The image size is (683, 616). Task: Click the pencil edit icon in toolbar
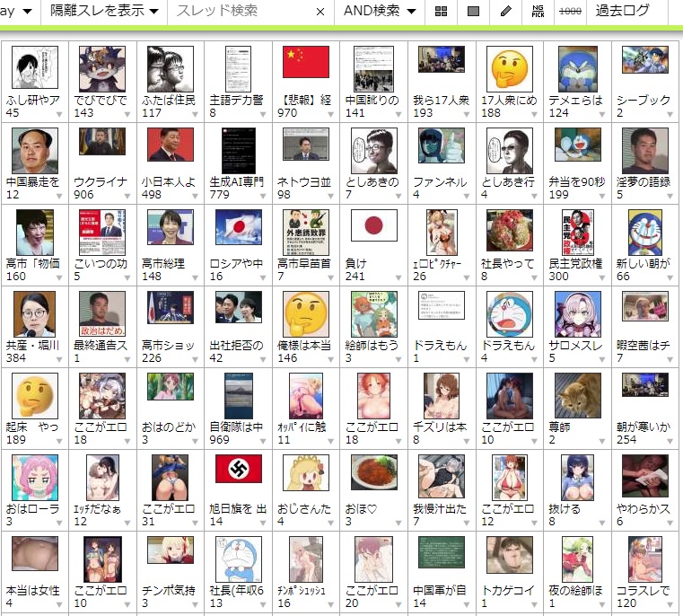[505, 12]
